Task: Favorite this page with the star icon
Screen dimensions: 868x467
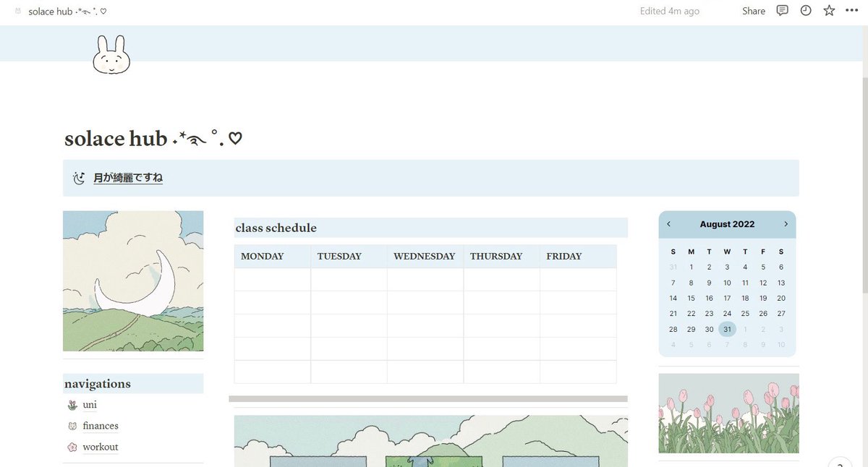Action: point(829,11)
